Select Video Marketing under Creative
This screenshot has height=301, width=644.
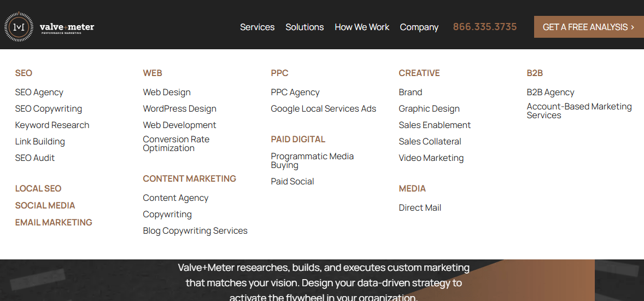[431, 158]
